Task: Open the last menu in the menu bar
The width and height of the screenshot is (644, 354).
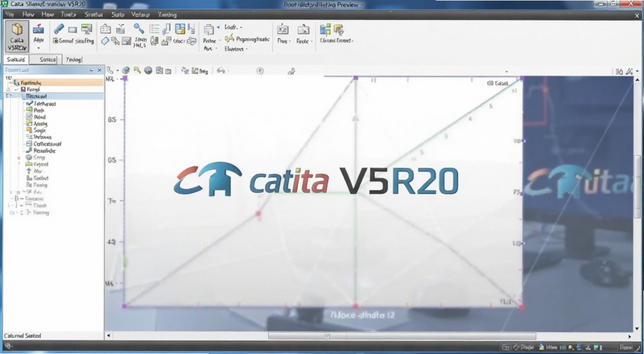Action: 167,14
